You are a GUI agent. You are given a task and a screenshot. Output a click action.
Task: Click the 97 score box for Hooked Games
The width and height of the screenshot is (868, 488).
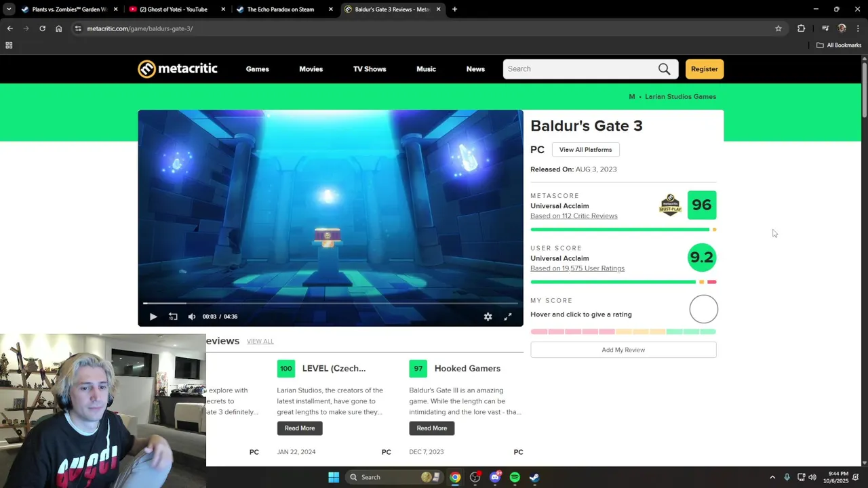click(418, 369)
